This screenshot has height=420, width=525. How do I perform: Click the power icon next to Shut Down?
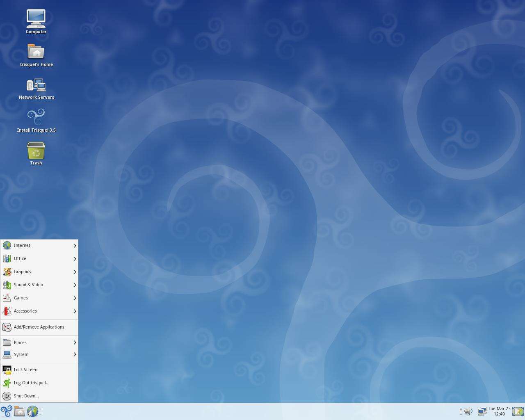(x=7, y=396)
